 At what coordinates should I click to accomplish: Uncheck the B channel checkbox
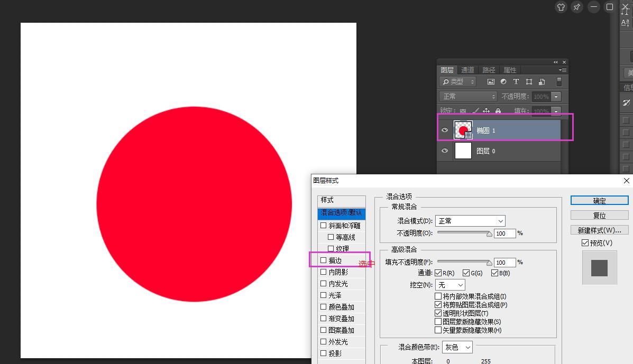pyautogui.click(x=494, y=273)
